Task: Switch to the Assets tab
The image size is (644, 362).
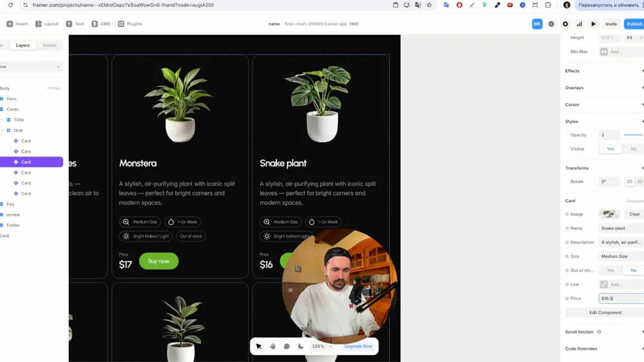Action: coord(50,45)
